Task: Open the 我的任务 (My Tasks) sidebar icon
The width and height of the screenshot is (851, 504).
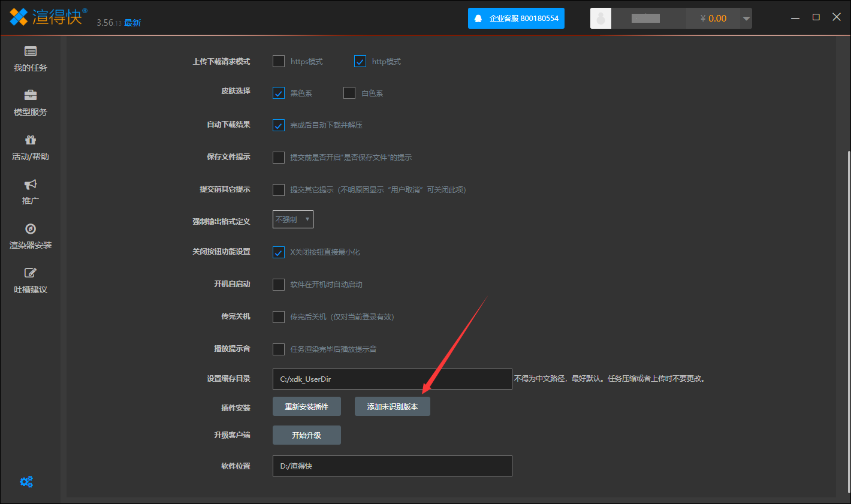Action: 31,52
